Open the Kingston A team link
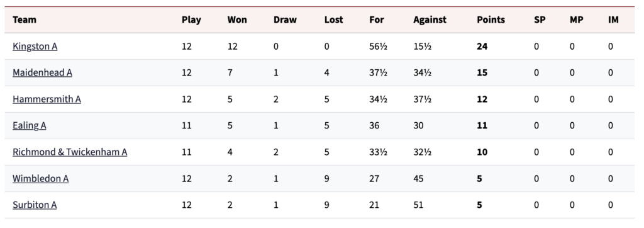This screenshot has width=644, height=228. point(35,47)
